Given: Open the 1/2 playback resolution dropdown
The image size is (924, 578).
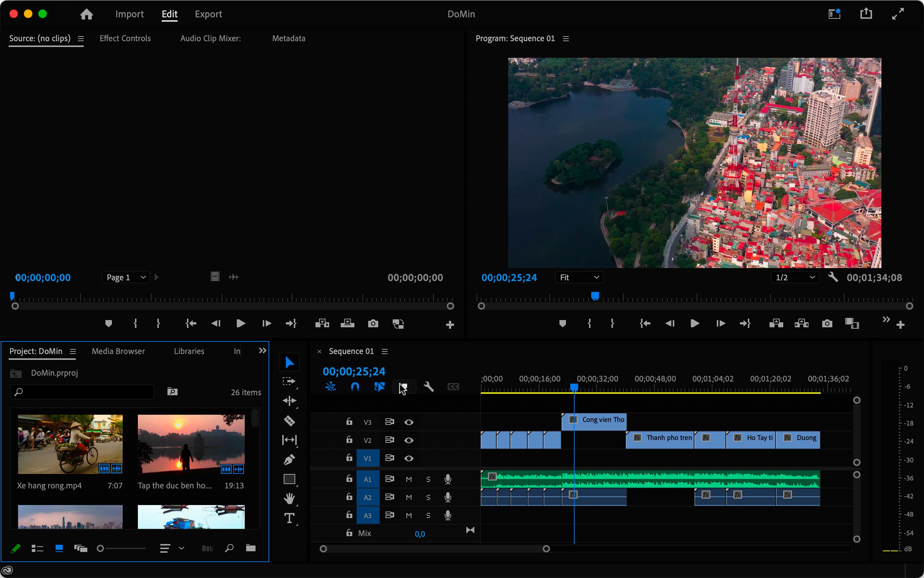Looking at the screenshot, I should pos(795,277).
